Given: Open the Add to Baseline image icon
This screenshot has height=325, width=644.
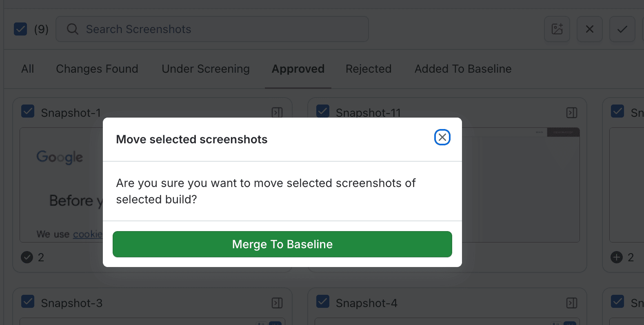Looking at the screenshot, I should pyautogui.click(x=557, y=29).
